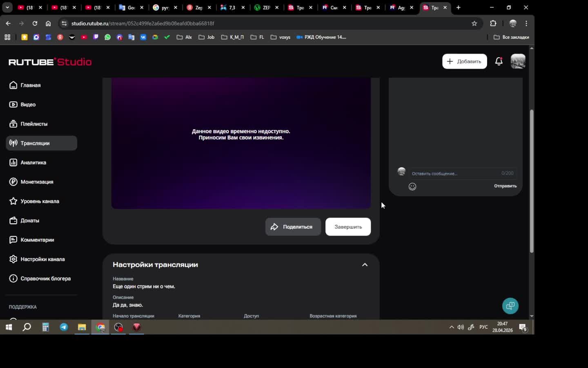Open the К_М_П bookmarks folder

tap(232, 37)
